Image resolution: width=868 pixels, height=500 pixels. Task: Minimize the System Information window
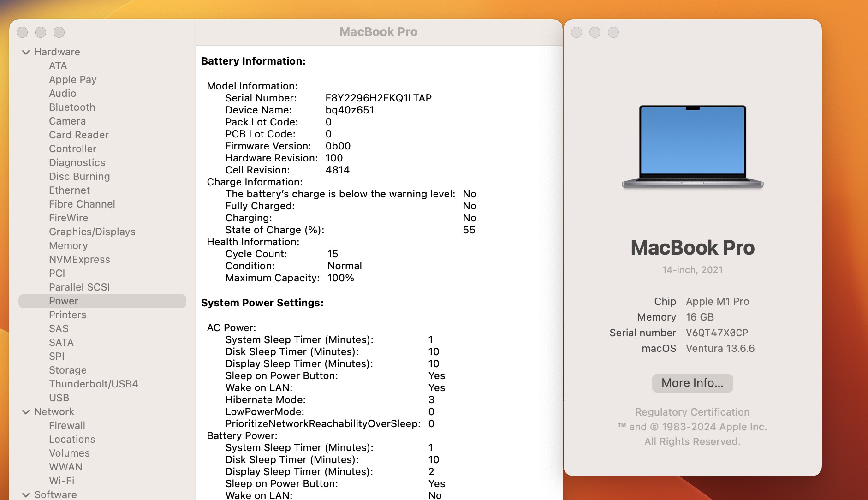(41, 32)
